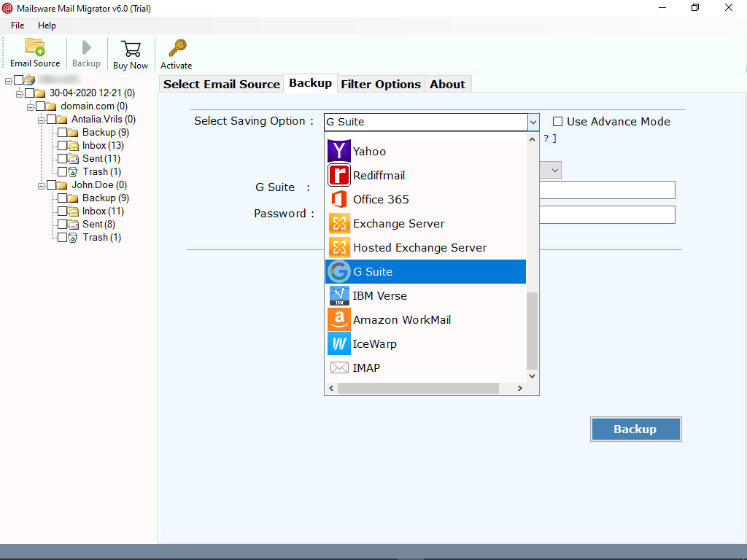Viewport: 747px width, 560px height.
Task: Check the 30-04-2020 12-21 checkbox
Action: [29, 93]
